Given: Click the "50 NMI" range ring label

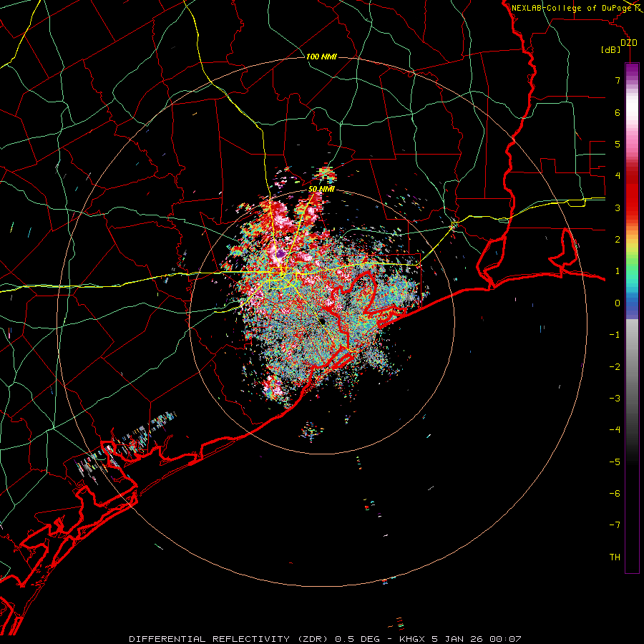Looking at the screenshot, I should tap(321, 190).
